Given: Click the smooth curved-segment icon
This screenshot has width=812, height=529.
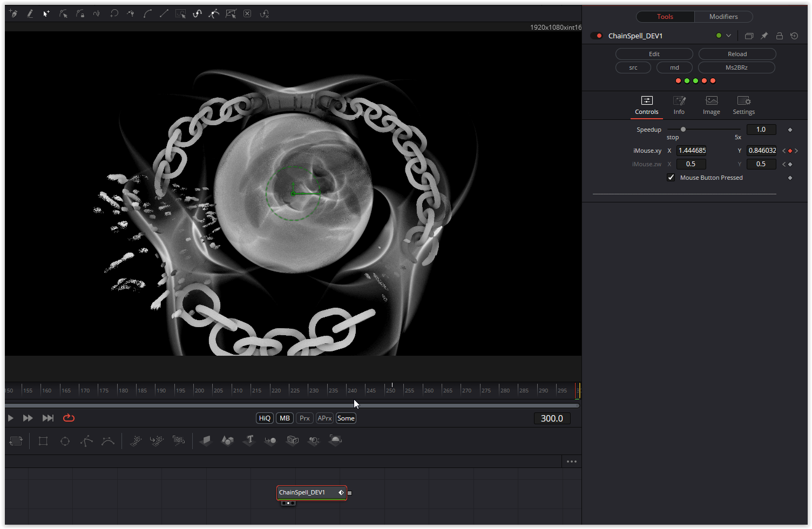Looking at the screenshot, I should pos(147,13).
